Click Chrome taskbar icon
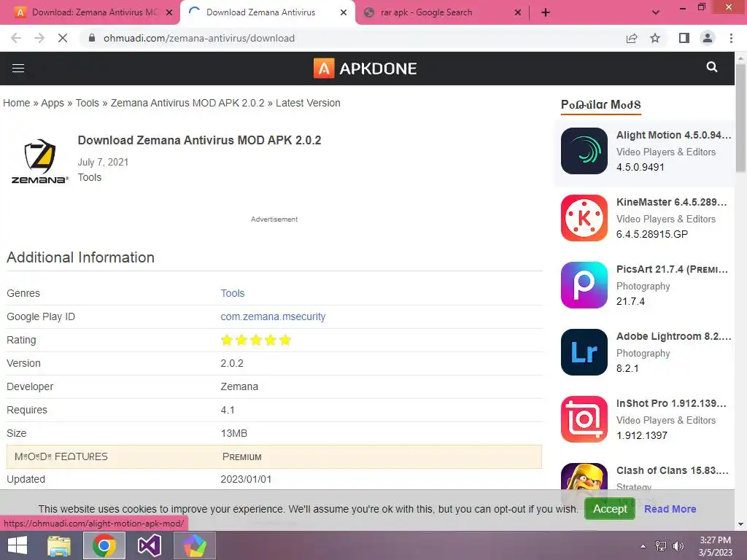Image resolution: width=747 pixels, height=560 pixels. pyautogui.click(x=104, y=545)
